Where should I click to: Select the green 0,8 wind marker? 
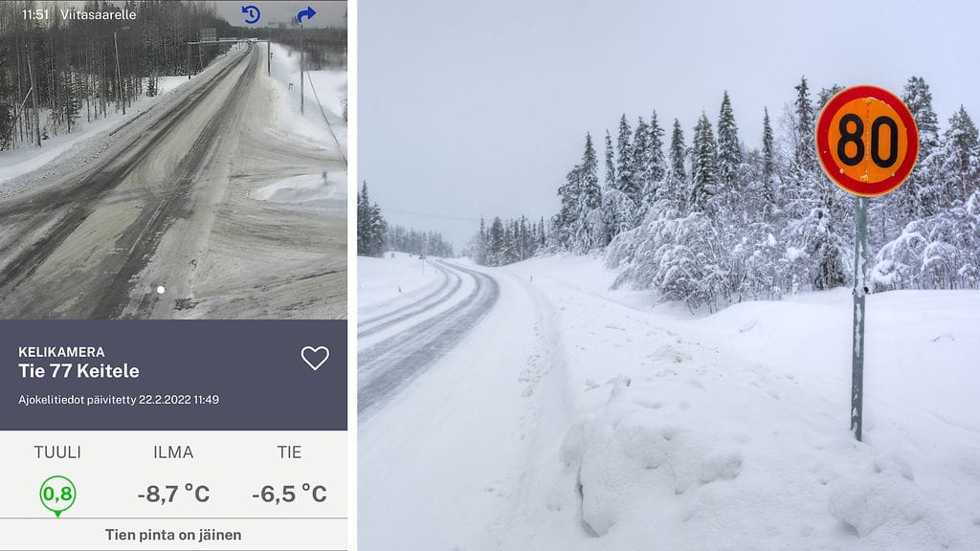click(x=57, y=496)
